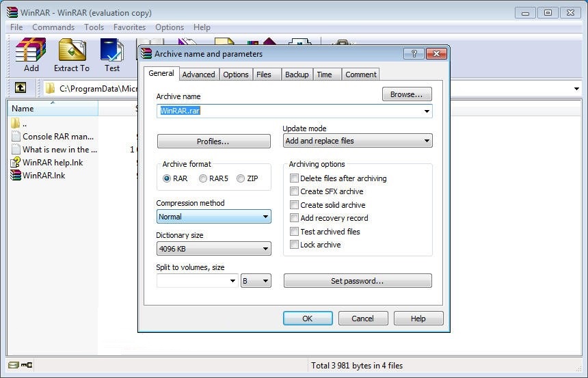Open the Commands menu
This screenshot has width=588, height=378.
[53, 27]
